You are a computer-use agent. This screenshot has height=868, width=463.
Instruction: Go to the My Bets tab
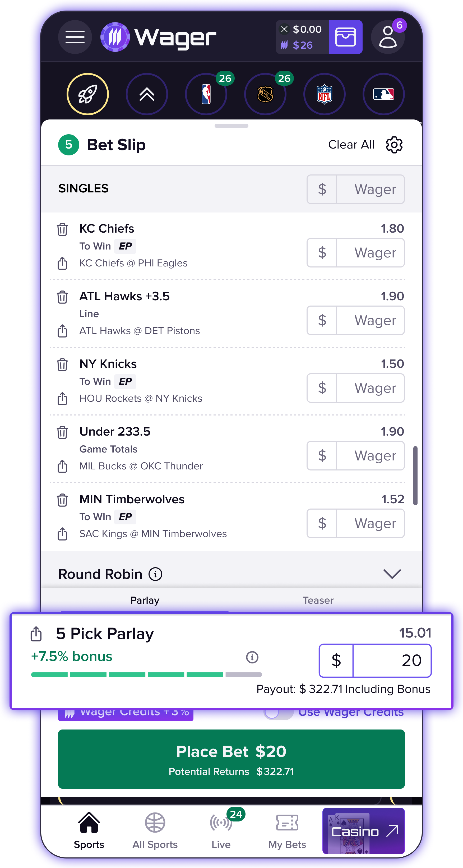287,830
